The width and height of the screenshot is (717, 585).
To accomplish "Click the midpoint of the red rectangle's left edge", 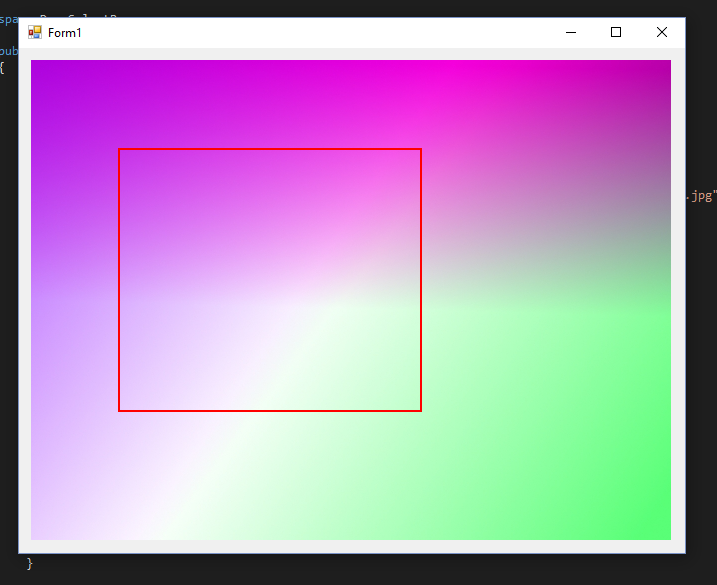I will pos(119,280).
